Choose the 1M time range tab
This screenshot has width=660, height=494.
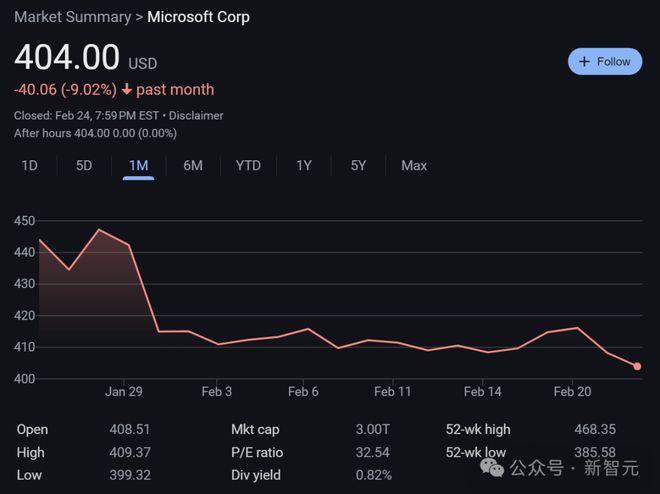(x=138, y=165)
